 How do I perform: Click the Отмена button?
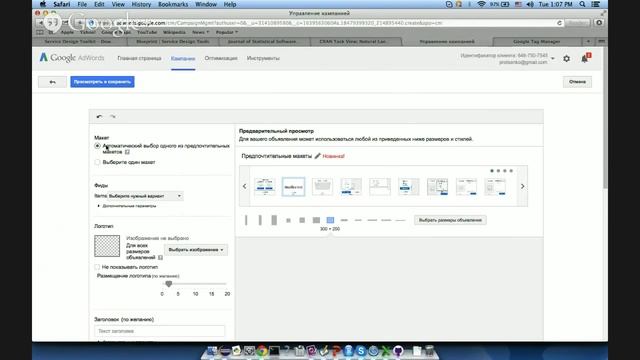(577, 82)
